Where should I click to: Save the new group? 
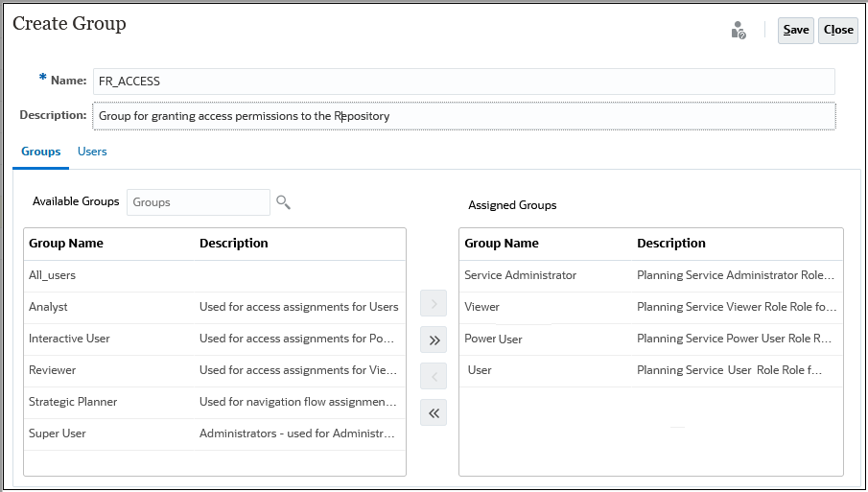click(x=795, y=30)
